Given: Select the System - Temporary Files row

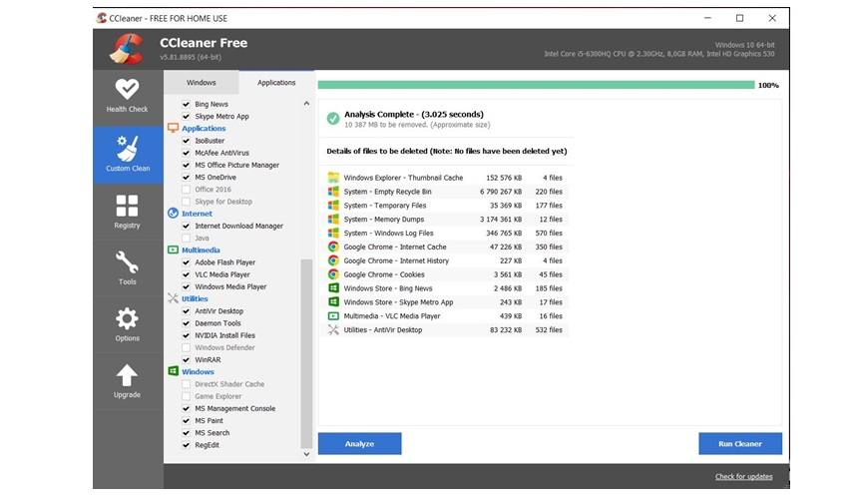Looking at the screenshot, I should [445, 205].
